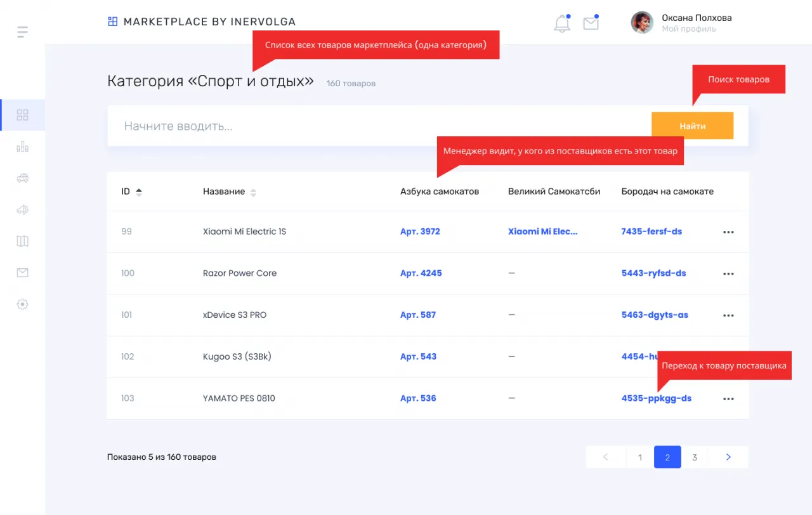Open settings gear in sidebar
812x515 pixels.
pyautogui.click(x=22, y=304)
